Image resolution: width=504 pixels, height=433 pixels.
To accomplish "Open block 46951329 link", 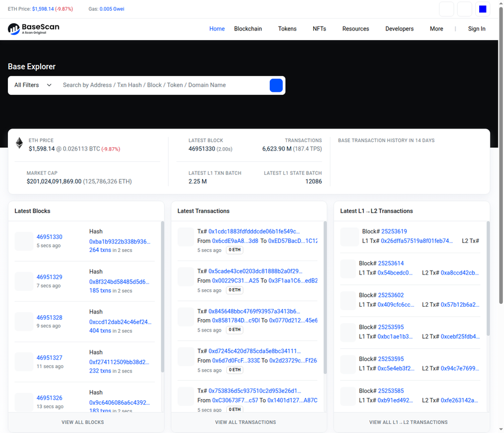I will click(50, 277).
